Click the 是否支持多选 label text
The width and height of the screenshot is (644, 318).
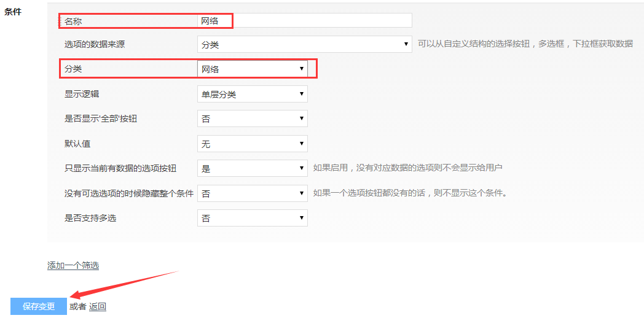click(x=90, y=218)
